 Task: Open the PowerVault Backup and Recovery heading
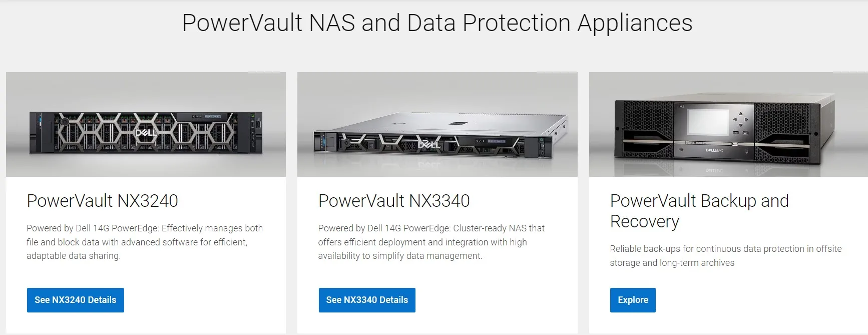coord(698,210)
